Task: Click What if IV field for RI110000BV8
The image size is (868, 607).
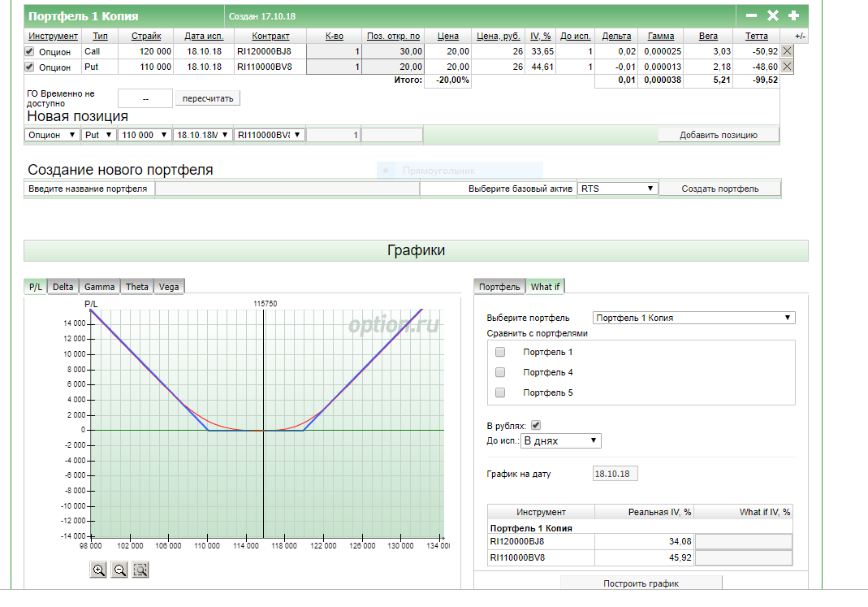Action: (x=744, y=557)
